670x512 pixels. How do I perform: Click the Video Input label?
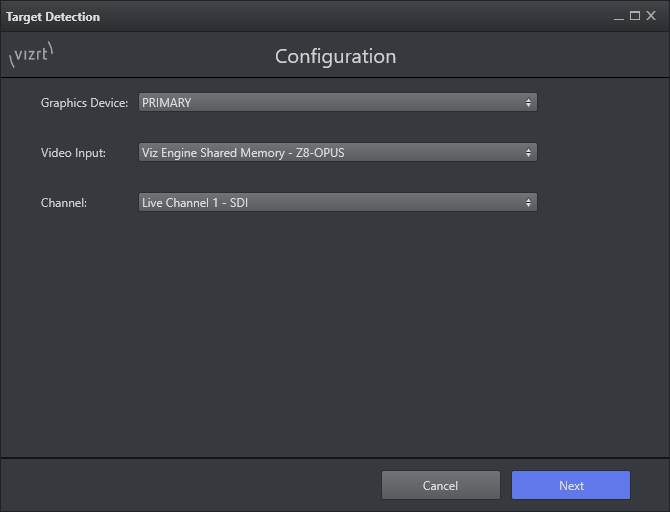click(x=73, y=153)
